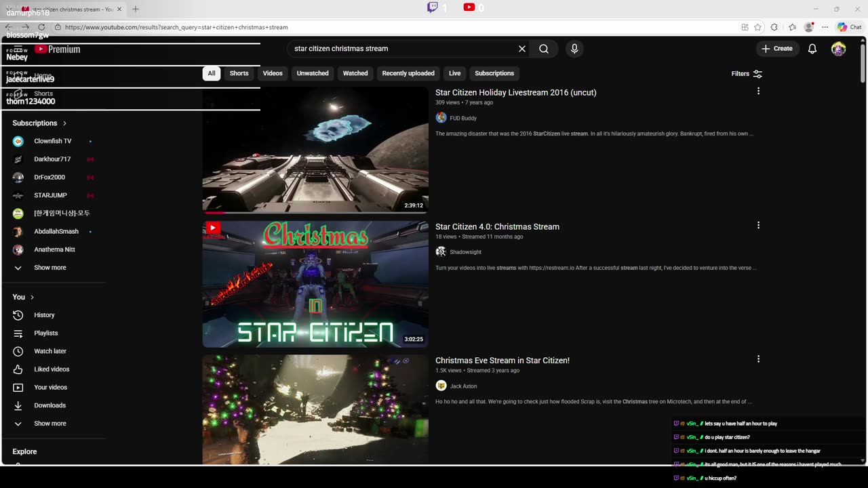This screenshot has width=868, height=488.
Task: Add page to favorites with the star icon
Action: [757, 27]
